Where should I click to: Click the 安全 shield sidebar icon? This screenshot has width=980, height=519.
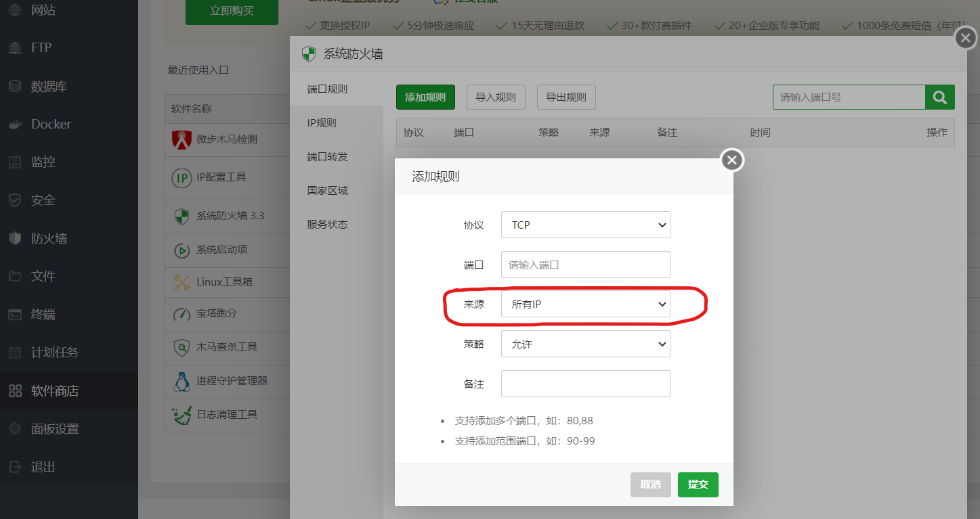click(15, 200)
